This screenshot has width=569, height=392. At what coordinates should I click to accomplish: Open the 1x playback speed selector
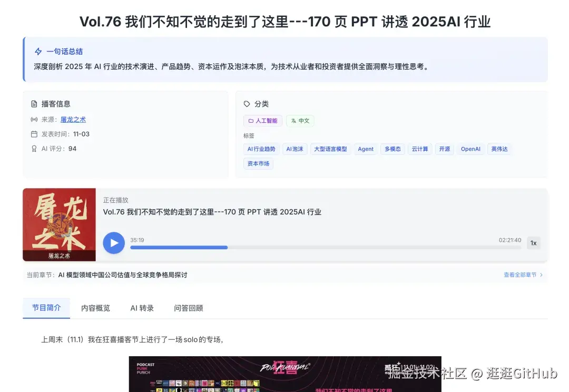(533, 243)
